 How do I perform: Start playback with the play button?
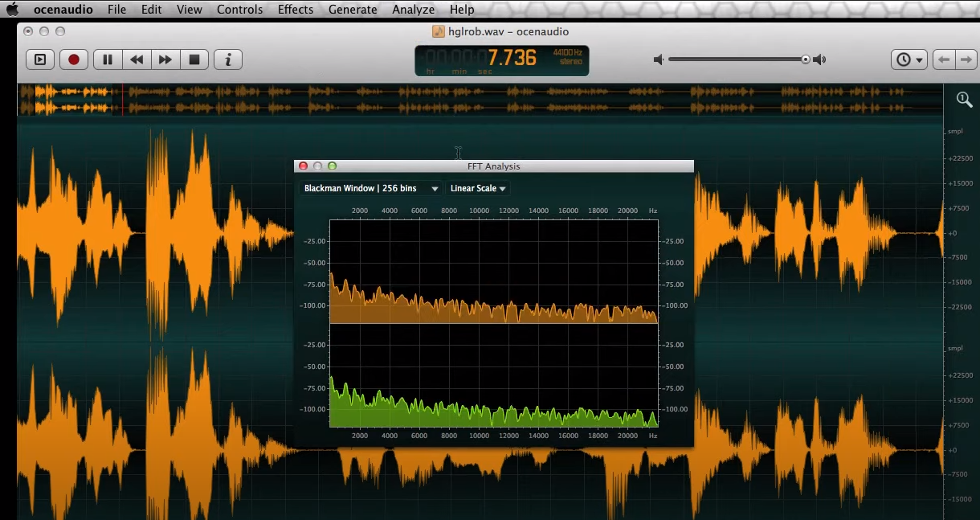(x=39, y=59)
